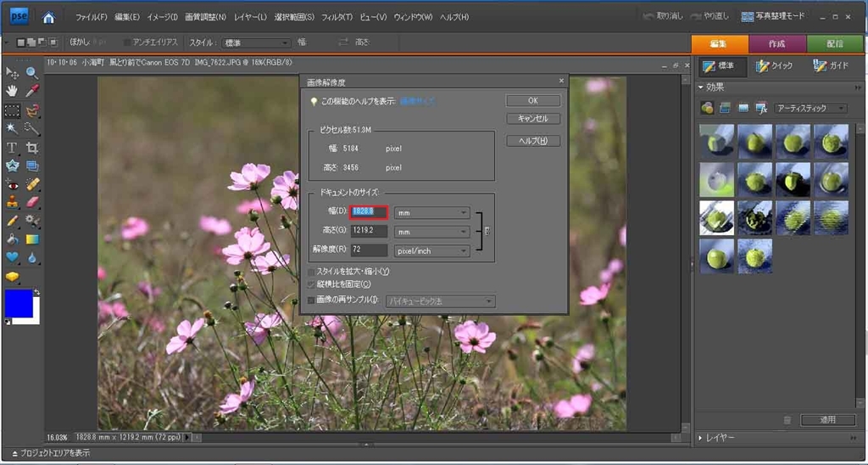Toggle the 縦横比を固定 checkbox
Image resolution: width=868 pixels, height=465 pixels.
coord(311,283)
